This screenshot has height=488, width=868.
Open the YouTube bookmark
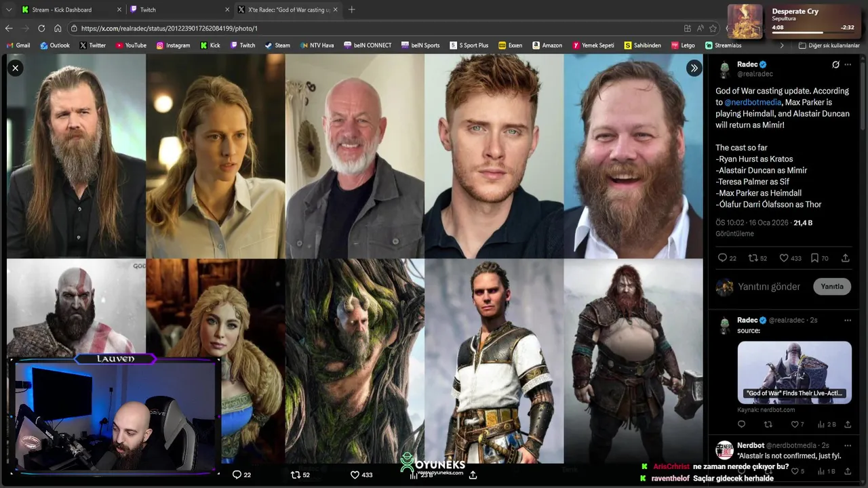click(x=131, y=45)
